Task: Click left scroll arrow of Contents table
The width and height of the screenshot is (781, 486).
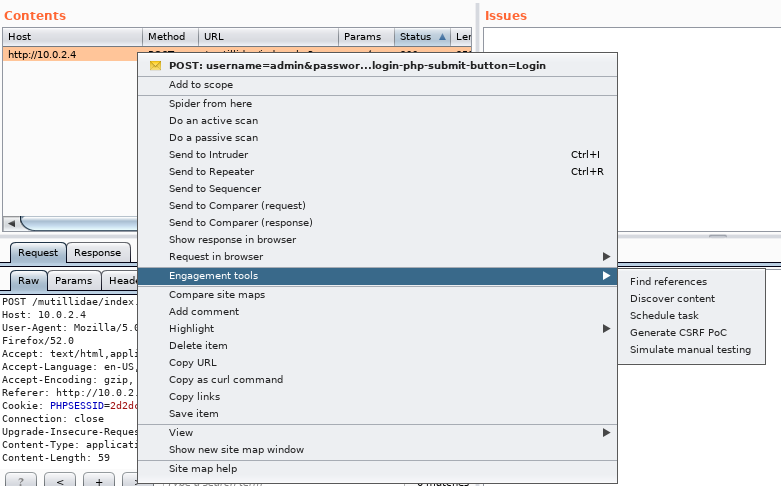Action: pyautogui.click(x=11, y=223)
